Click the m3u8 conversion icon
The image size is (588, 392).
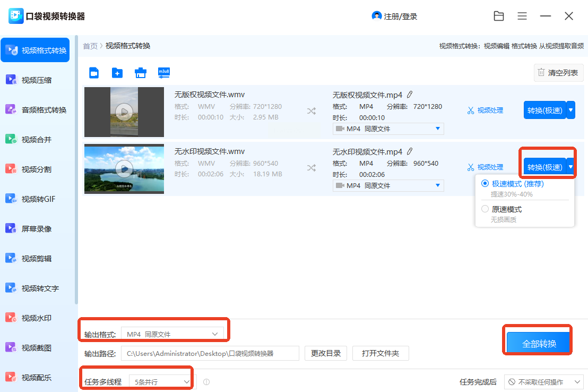(164, 73)
